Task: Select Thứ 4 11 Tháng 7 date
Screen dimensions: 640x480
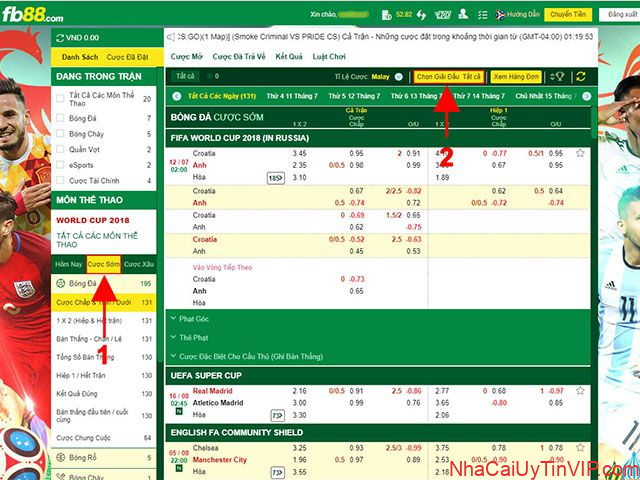Action: tap(292, 96)
